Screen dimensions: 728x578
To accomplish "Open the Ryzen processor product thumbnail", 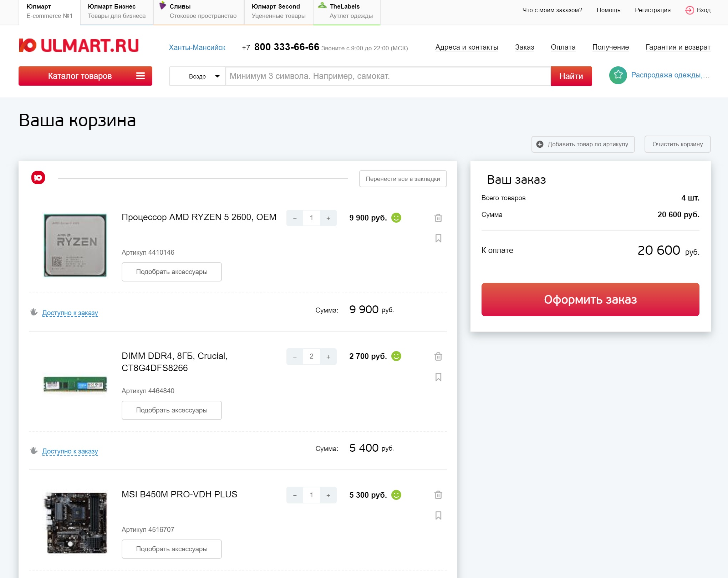I will coord(75,245).
